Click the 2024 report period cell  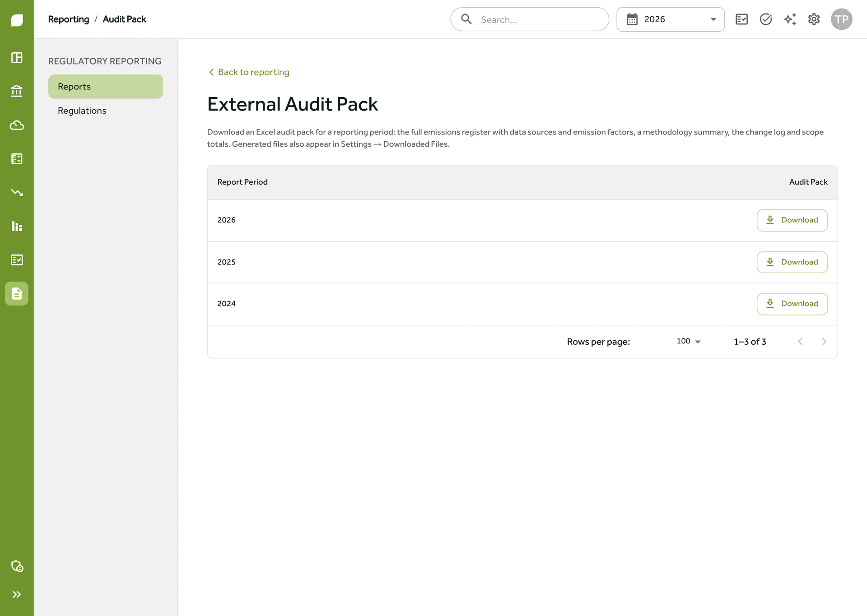[227, 303]
